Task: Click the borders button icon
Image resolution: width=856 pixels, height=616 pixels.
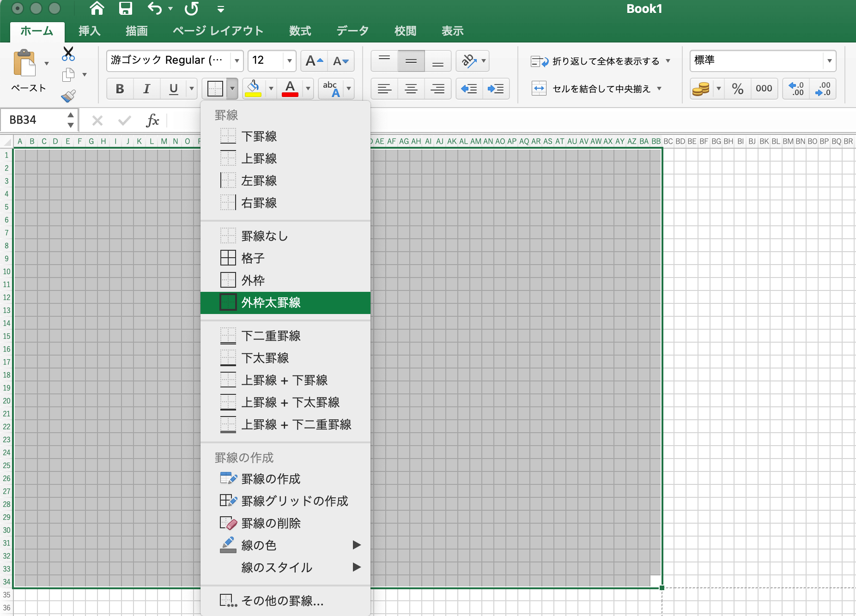Action: [215, 89]
